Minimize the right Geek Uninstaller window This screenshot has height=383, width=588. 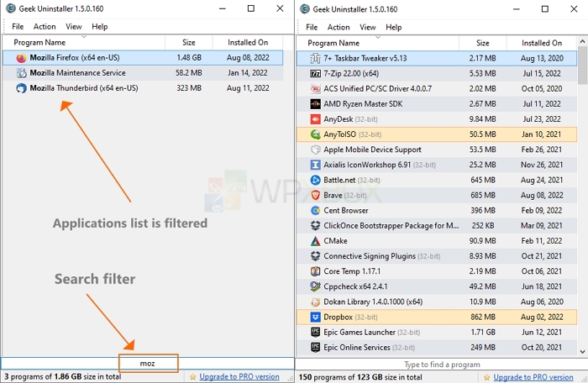[x=517, y=9]
